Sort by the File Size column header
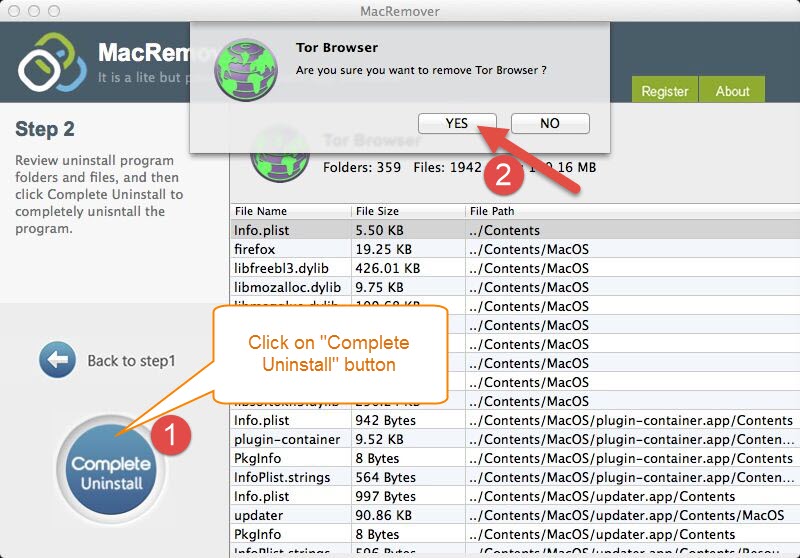The width and height of the screenshot is (800, 558). coord(408,211)
